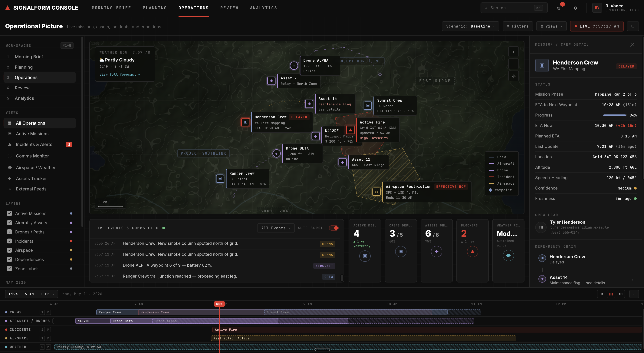Mute the Incidents timeline track
The height and width of the screenshot is (353, 644).
(48, 330)
